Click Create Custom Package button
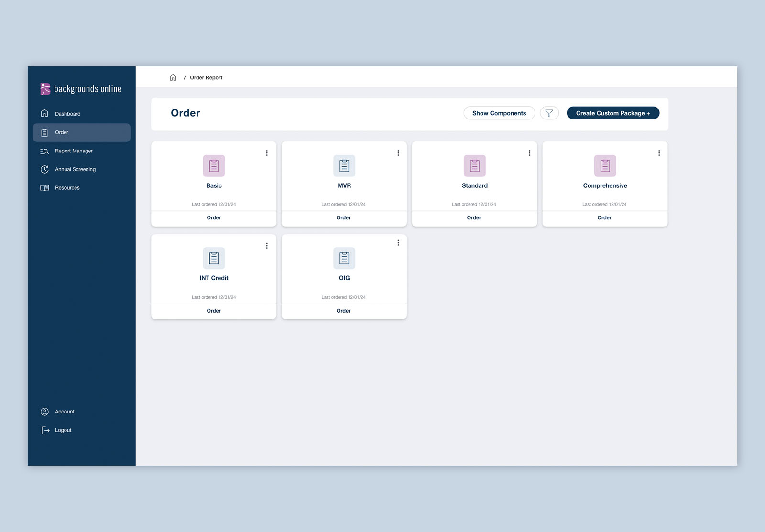Image resolution: width=765 pixels, height=532 pixels. (612, 113)
